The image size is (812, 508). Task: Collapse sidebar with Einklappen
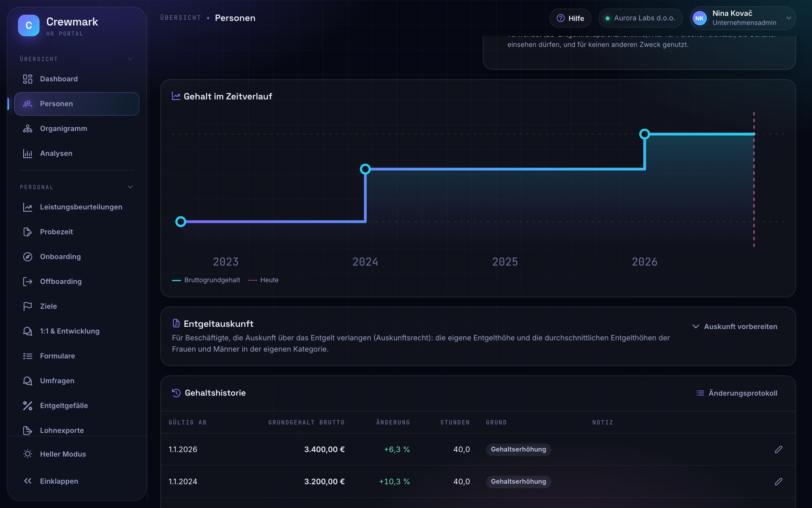point(77,481)
